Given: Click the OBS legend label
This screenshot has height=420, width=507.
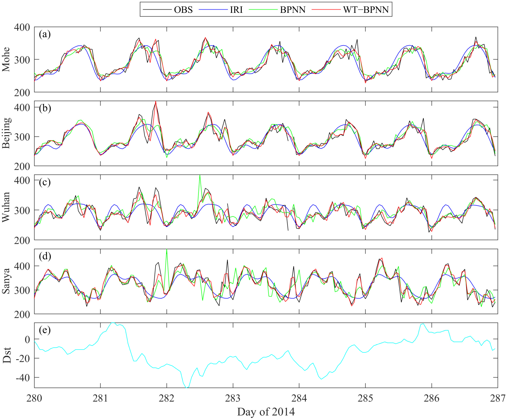Looking at the screenshot, I should 183,10.
